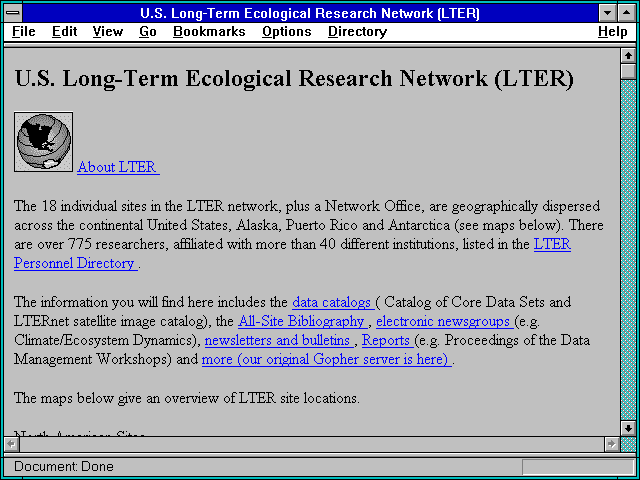Image resolution: width=640 pixels, height=480 pixels.
Task: Open the Options menu
Action: (287, 31)
